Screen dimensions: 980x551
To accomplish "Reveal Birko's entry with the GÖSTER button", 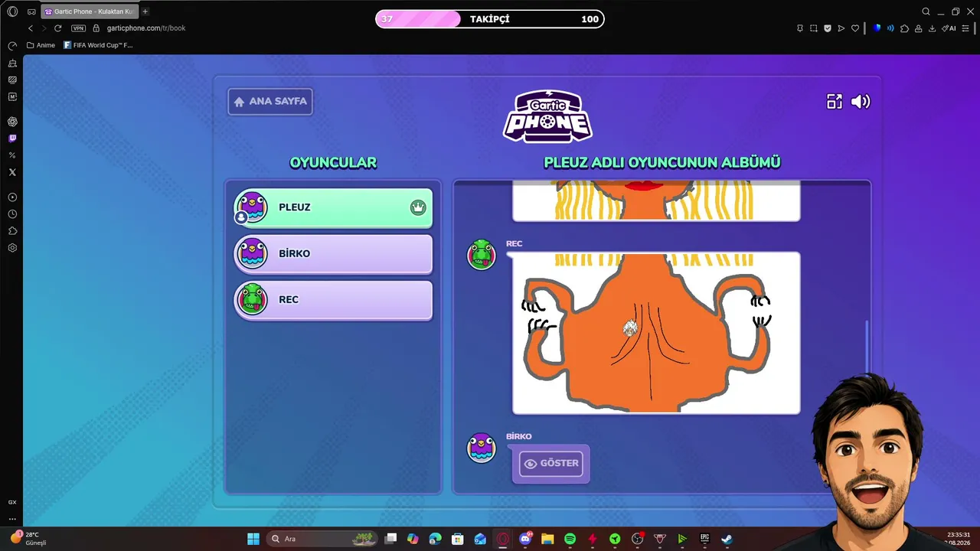I will (x=550, y=463).
